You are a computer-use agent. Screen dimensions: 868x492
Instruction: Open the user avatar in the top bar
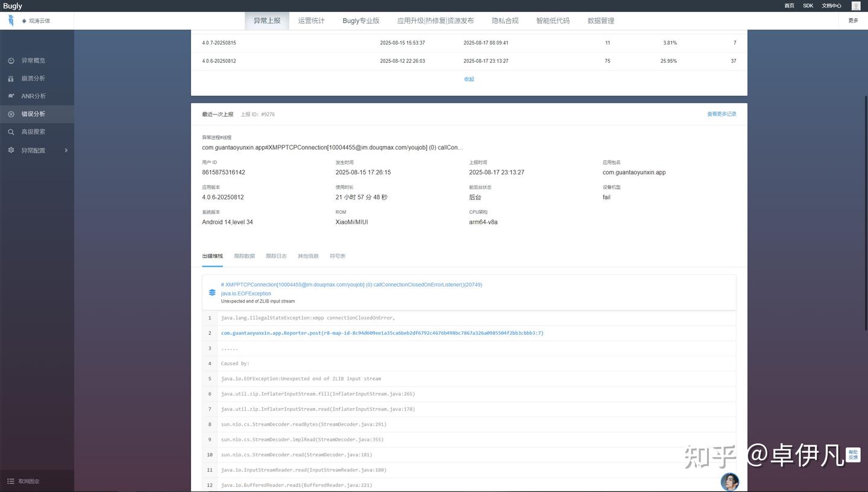(855, 5)
